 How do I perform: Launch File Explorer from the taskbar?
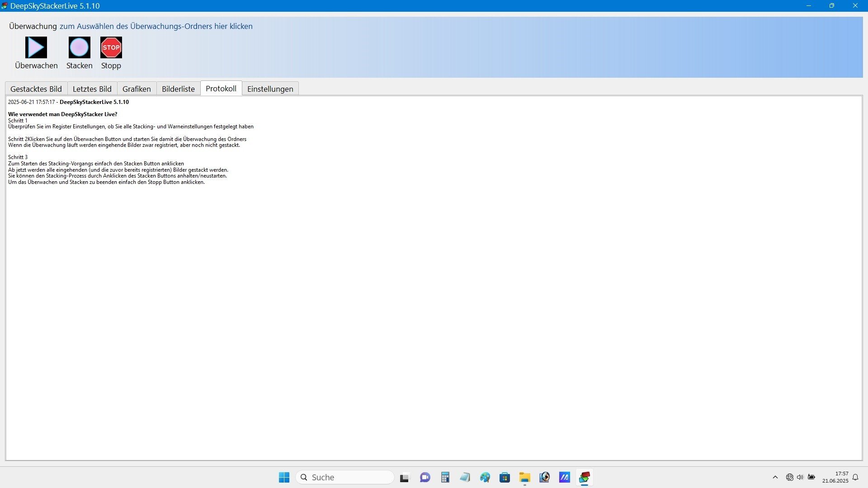click(524, 477)
